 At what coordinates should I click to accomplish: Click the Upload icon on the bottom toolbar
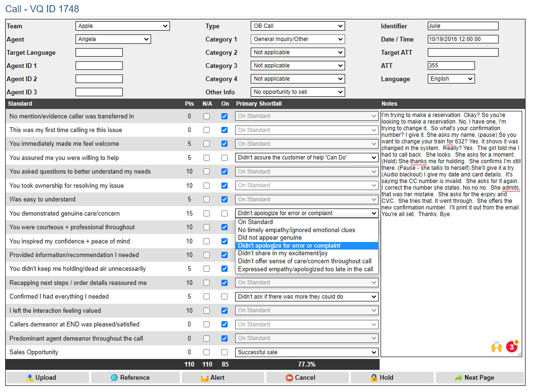click(x=29, y=377)
